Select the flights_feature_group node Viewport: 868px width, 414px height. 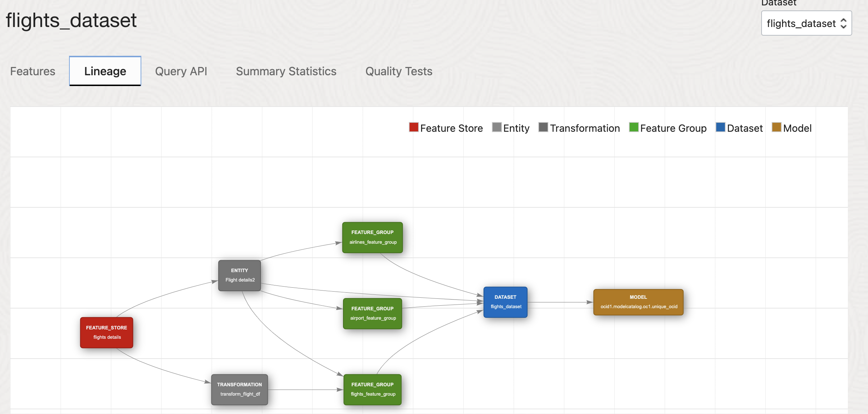pos(373,390)
